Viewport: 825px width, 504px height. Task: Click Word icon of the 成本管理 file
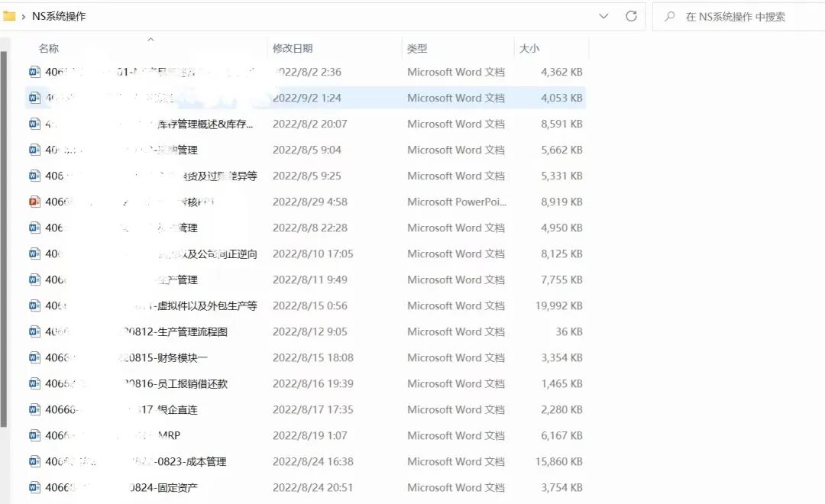tap(34, 461)
